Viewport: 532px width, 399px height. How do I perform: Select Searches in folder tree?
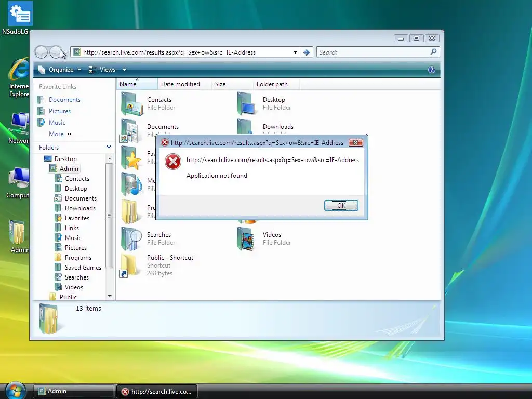pos(76,277)
